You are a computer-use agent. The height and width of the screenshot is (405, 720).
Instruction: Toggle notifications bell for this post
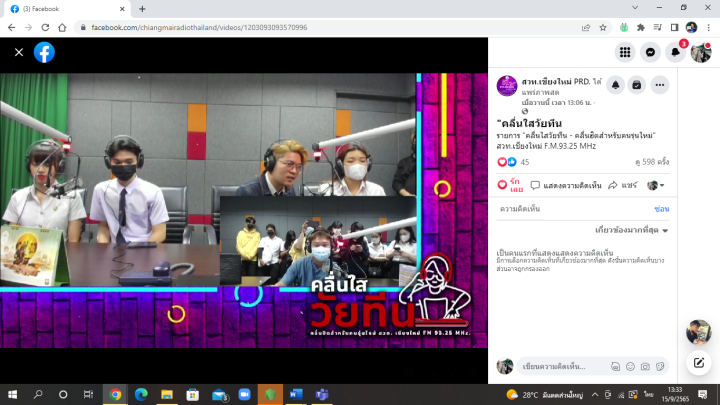[x=615, y=85]
